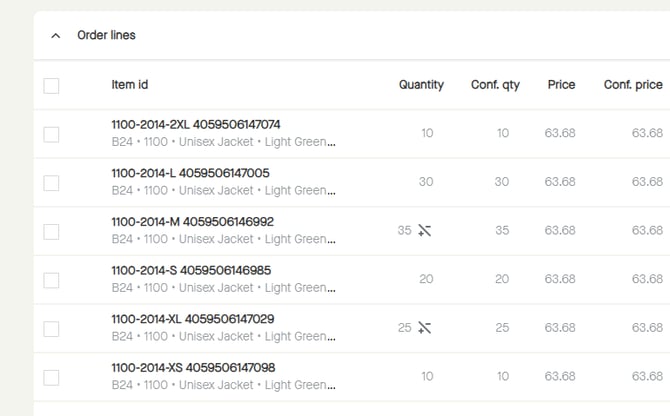
Task: Click the Order lines section title
Action: [106, 35]
